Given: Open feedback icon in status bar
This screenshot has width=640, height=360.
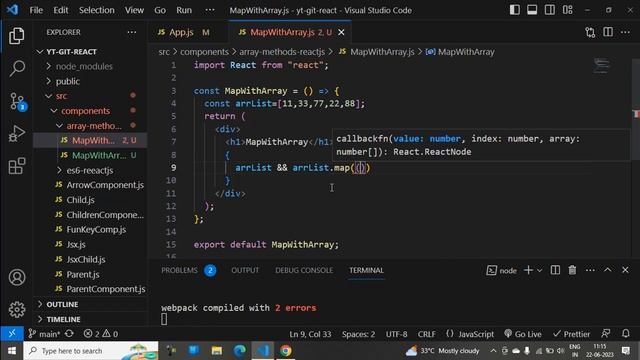Looking at the screenshot, I should (x=606, y=333).
